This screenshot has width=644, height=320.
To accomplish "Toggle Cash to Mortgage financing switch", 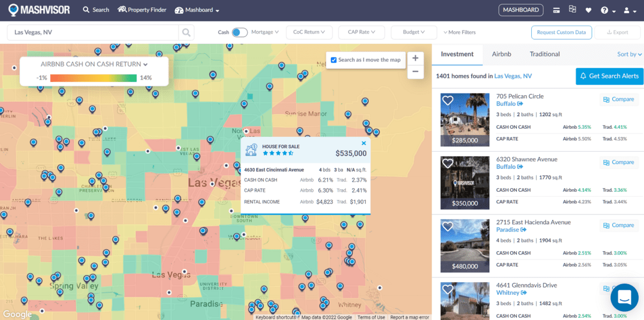I will click(x=239, y=32).
